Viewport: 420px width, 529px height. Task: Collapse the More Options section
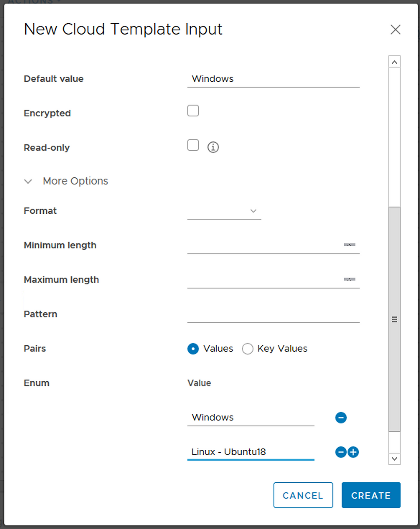(66, 181)
